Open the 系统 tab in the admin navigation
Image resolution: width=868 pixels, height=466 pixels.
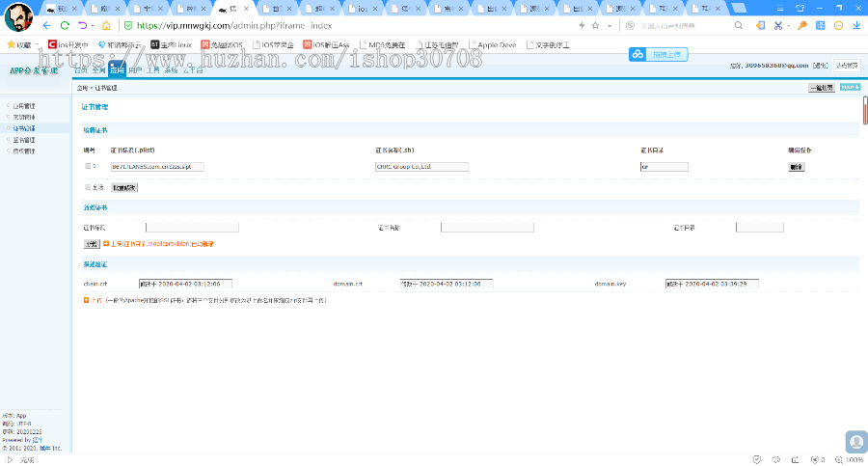(x=171, y=70)
